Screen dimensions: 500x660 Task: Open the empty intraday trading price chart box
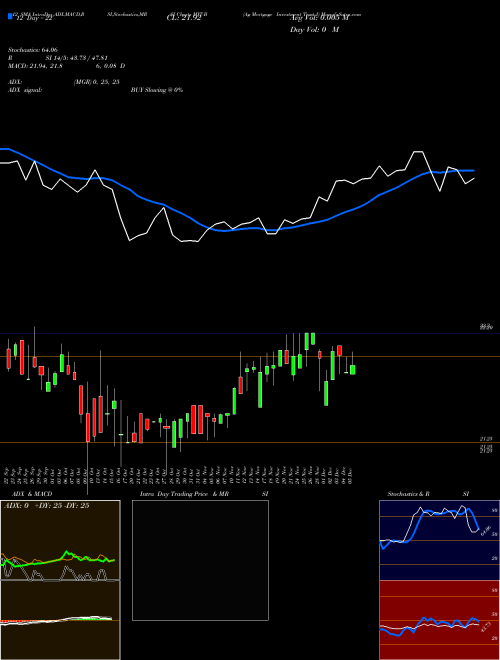point(200,560)
